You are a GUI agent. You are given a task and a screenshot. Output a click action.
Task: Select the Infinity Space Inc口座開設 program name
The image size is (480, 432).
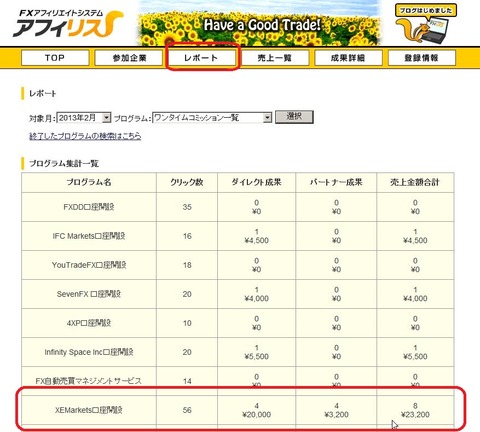(x=89, y=352)
